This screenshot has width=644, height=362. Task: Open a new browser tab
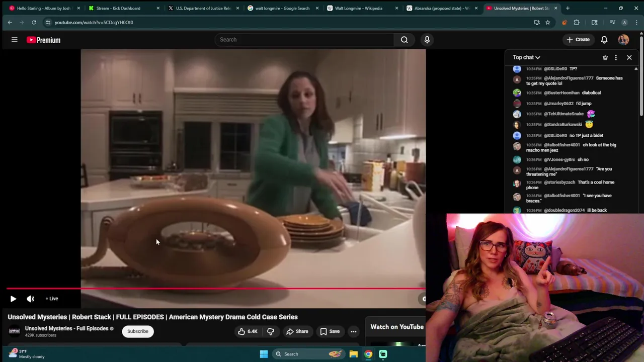pyautogui.click(x=568, y=8)
